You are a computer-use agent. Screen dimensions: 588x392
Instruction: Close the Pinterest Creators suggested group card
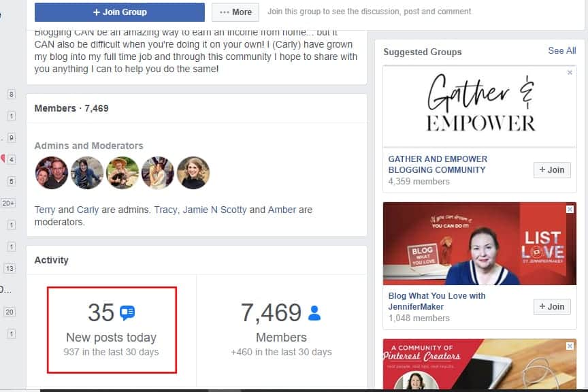(570, 346)
